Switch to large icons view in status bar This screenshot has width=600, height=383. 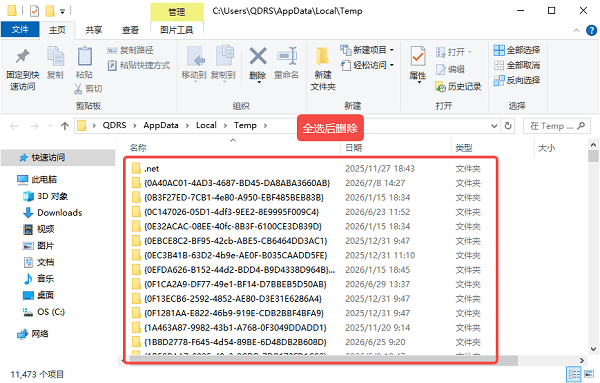pyautogui.click(x=589, y=375)
